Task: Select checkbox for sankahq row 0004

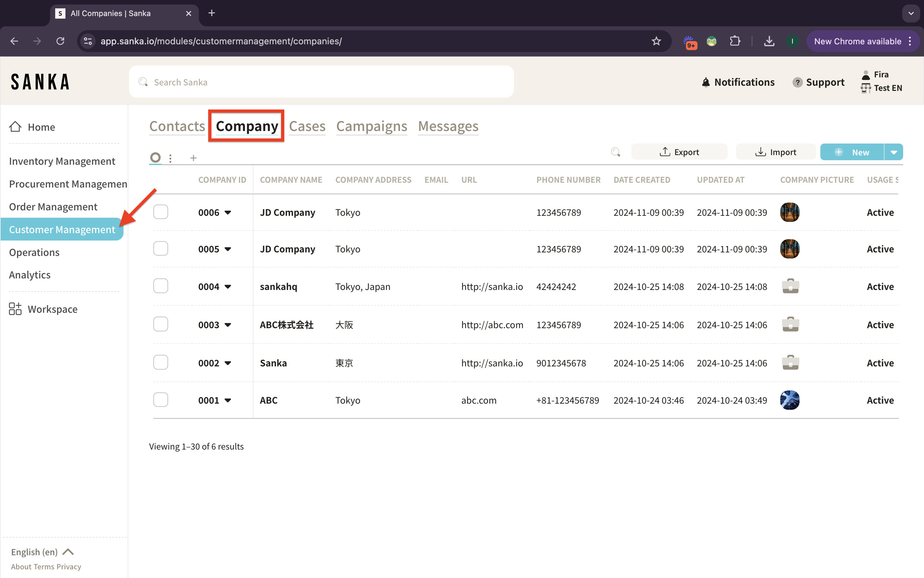Action: coord(161,286)
